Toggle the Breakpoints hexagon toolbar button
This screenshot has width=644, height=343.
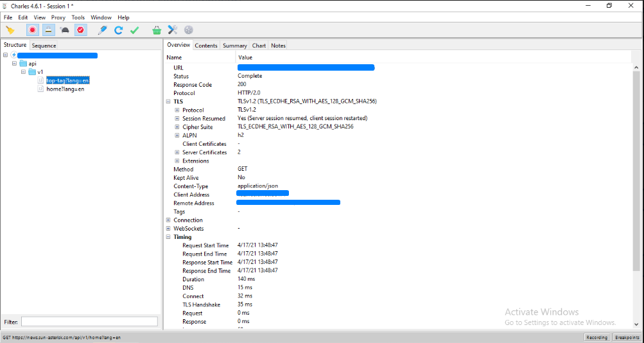(x=80, y=30)
